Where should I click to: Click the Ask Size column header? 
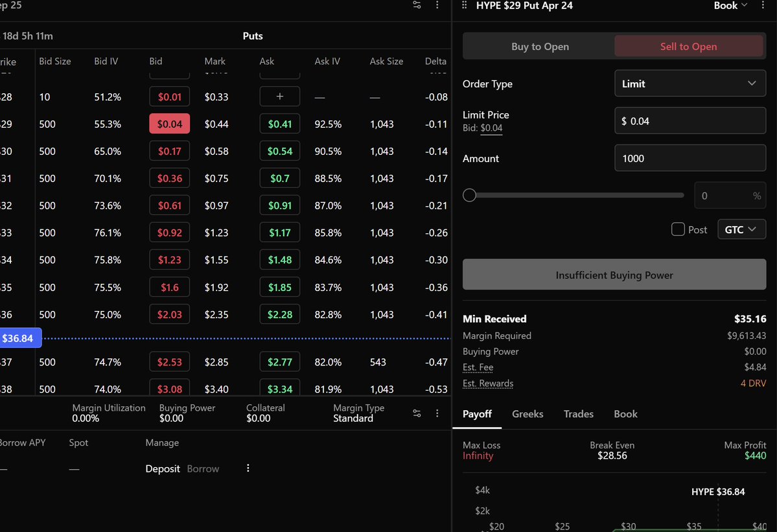pyautogui.click(x=386, y=62)
